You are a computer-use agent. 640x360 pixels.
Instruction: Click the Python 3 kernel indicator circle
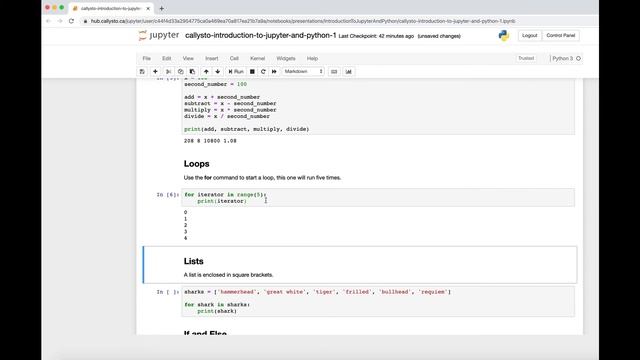point(578,58)
